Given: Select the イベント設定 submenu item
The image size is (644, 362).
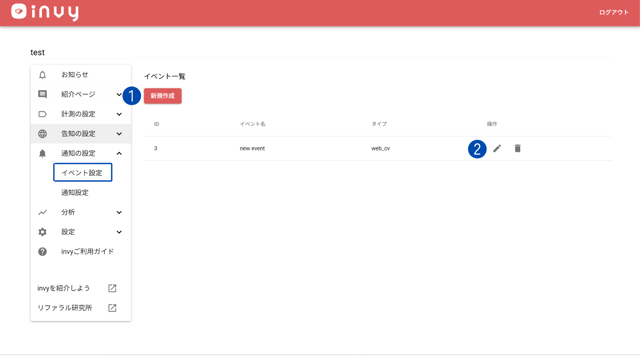Looking at the screenshot, I should (x=83, y=173).
